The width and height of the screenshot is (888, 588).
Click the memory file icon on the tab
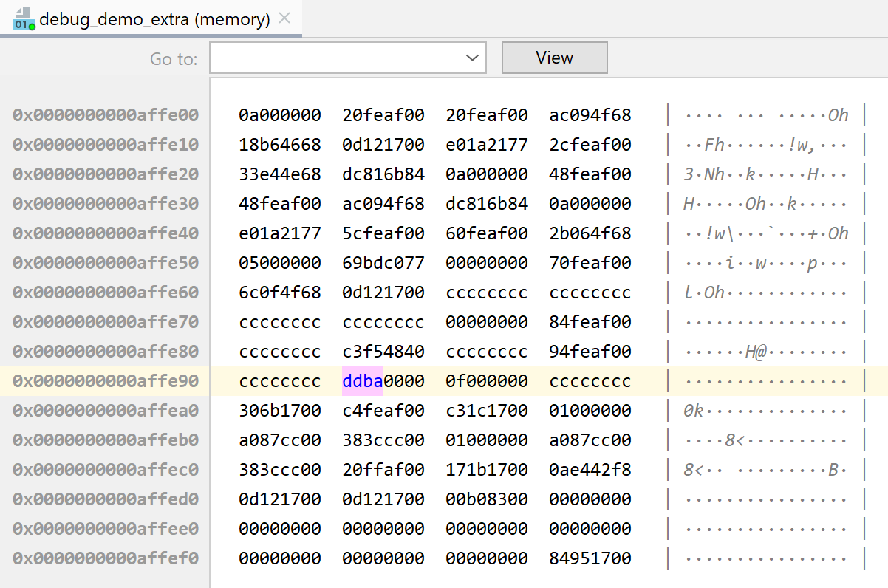(24, 19)
